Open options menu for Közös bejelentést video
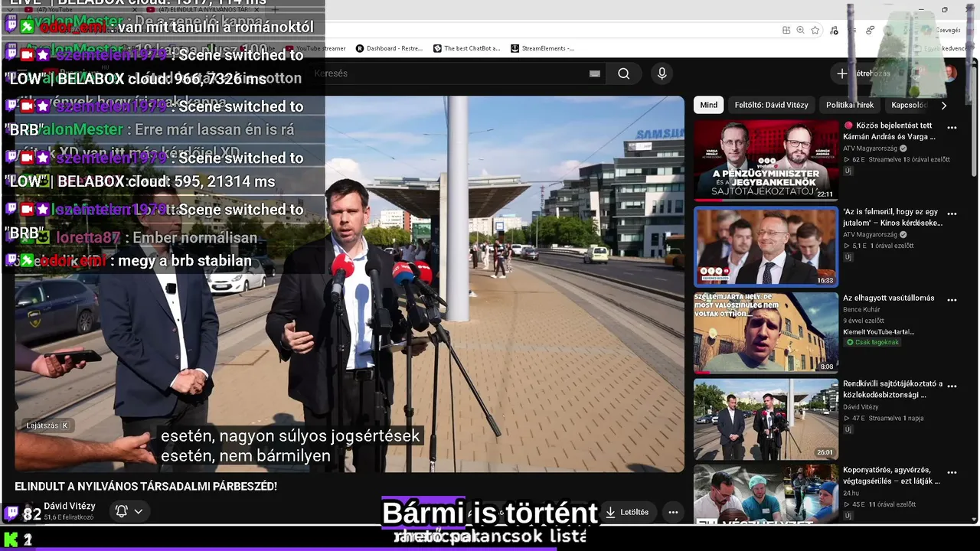Screen dimensions: 980x551 [x=952, y=127]
